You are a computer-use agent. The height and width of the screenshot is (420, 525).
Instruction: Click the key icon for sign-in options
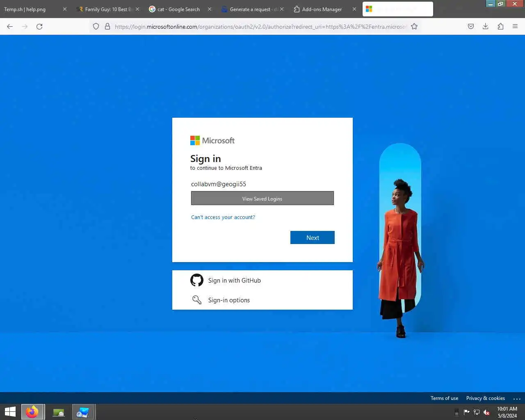(x=197, y=300)
